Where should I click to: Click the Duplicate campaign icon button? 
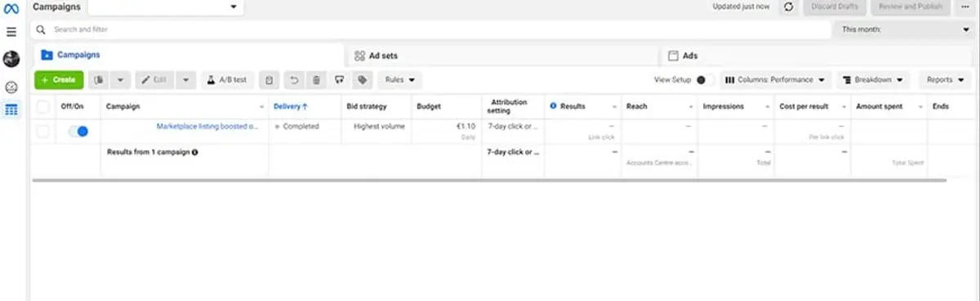point(99,80)
